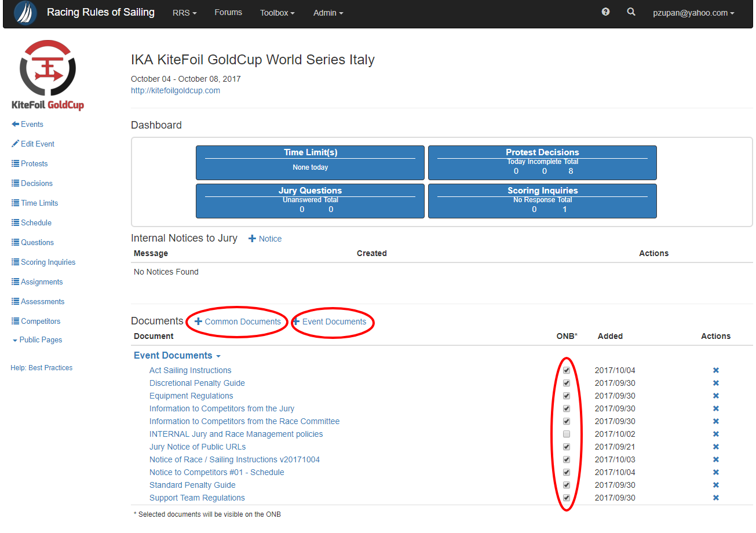Viewport: 756px width, 533px height.
Task: Expand Public Pages in the sidebar
Action: click(37, 340)
